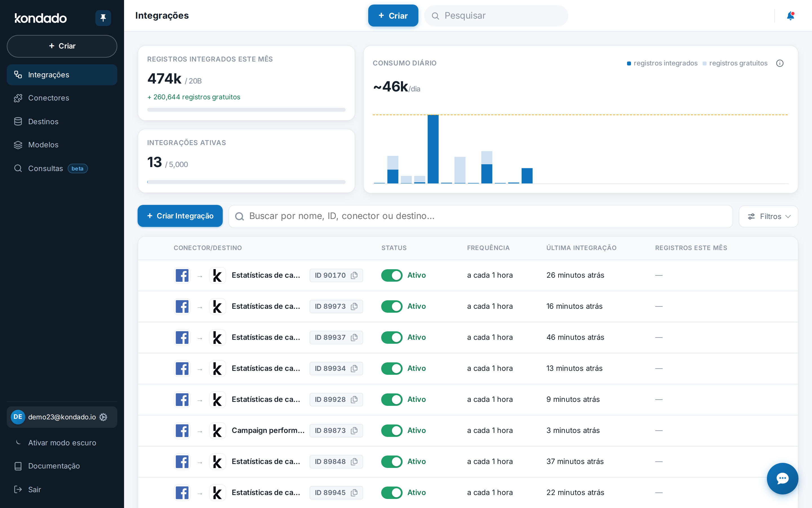This screenshot has height=508, width=812.
Task: Click '3 minutos atrás' cell
Action: coord(573,430)
